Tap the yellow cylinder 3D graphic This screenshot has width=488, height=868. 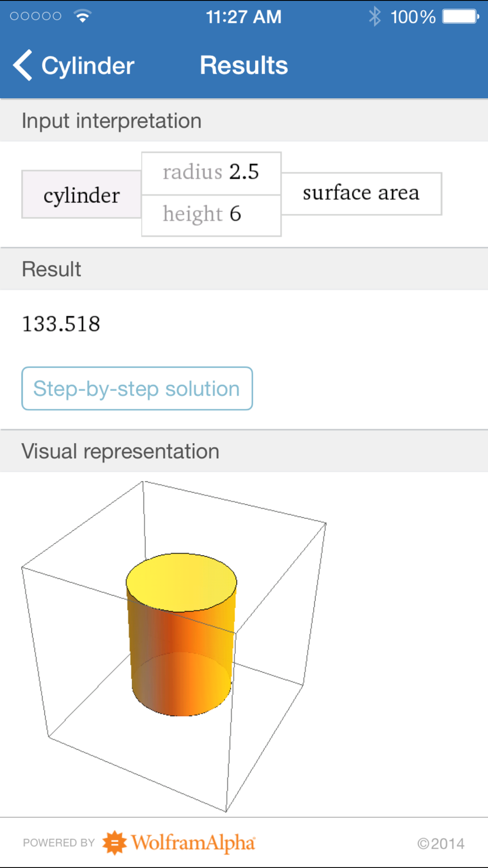182,634
